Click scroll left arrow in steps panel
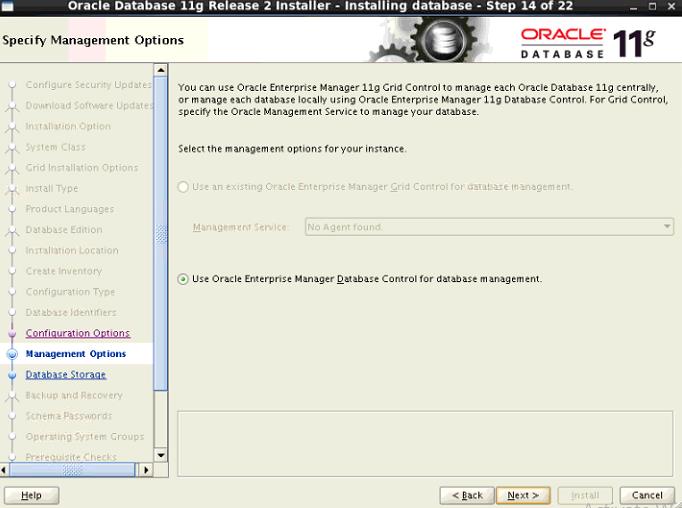This screenshot has width=682, height=508. [4, 470]
